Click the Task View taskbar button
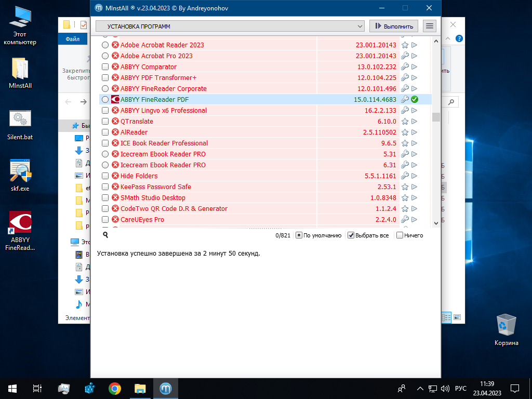 pos(37,389)
